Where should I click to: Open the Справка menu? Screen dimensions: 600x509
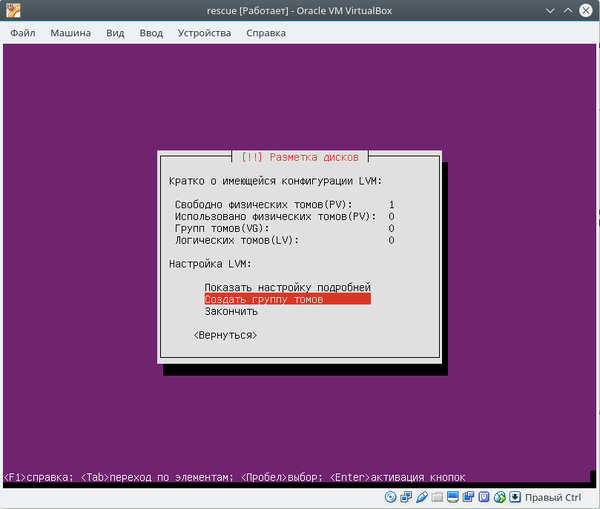point(266,33)
